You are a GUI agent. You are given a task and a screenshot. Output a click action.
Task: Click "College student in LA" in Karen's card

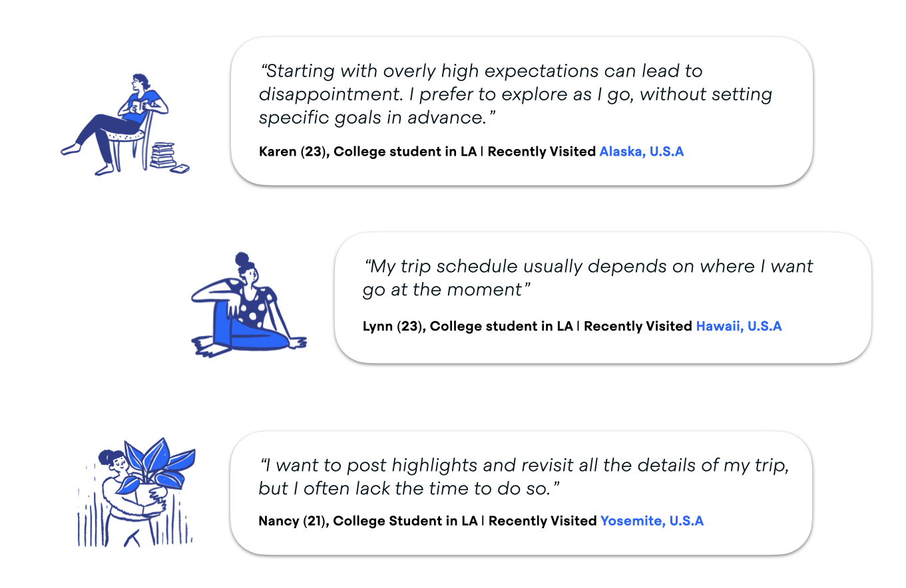(x=405, y=152)
